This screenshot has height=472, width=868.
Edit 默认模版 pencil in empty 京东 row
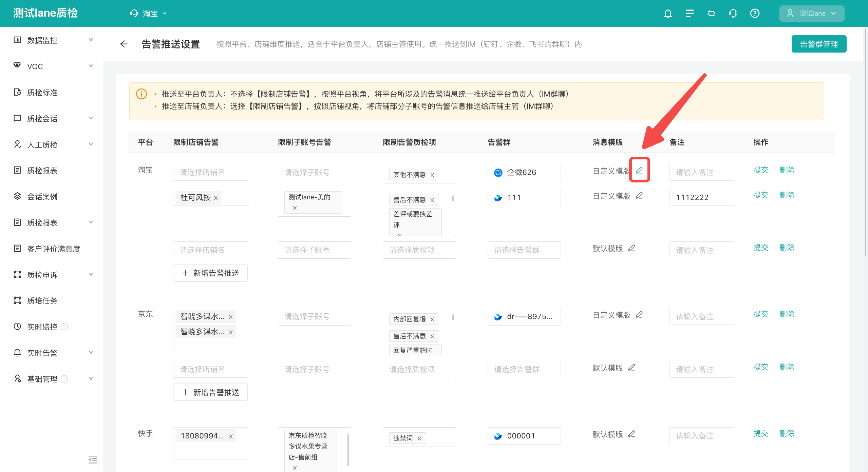click(x=631, y=368)
